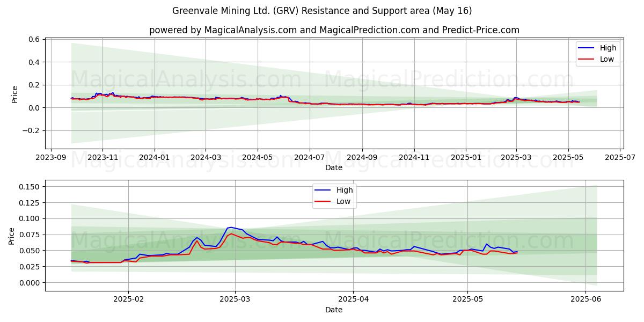Screen dimensions: 644x322
Task: Click the '2024-11' x-axis tick label
Action: 413,157
